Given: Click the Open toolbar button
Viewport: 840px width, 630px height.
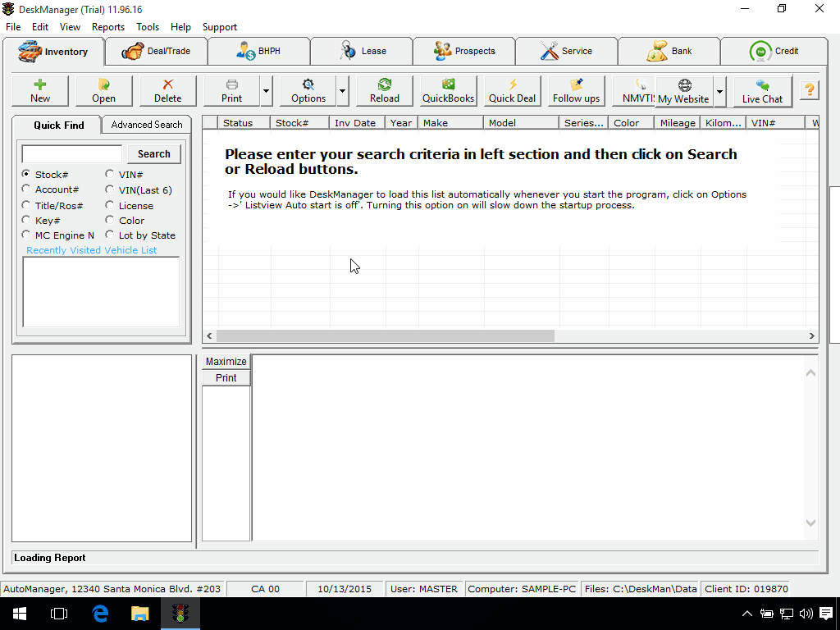Looking at the screenshot, I should (103, 91).
